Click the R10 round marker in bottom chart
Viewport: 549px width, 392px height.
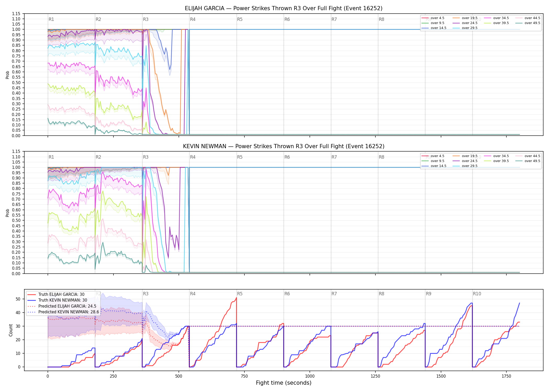[x=477, y=294]
